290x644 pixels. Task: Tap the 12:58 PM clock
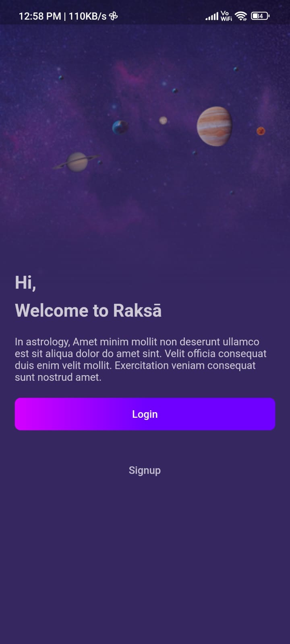(40, 16)
